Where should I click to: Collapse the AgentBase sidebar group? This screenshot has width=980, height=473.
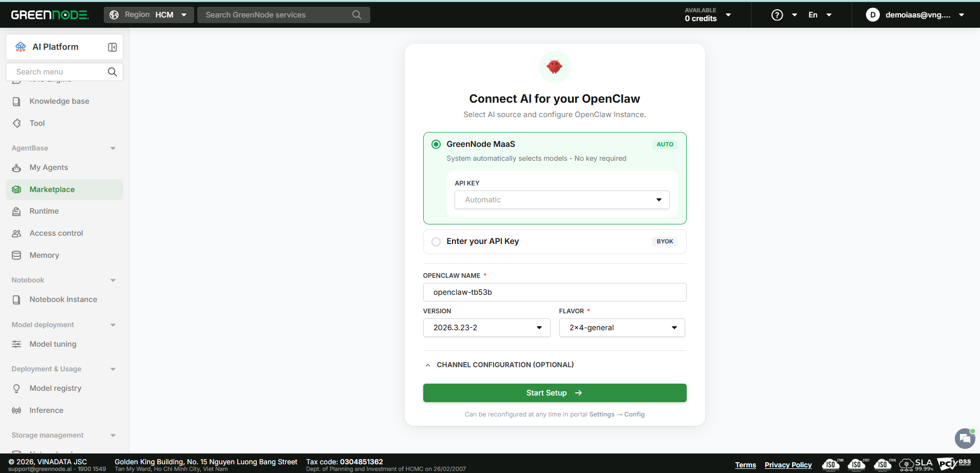113,148
